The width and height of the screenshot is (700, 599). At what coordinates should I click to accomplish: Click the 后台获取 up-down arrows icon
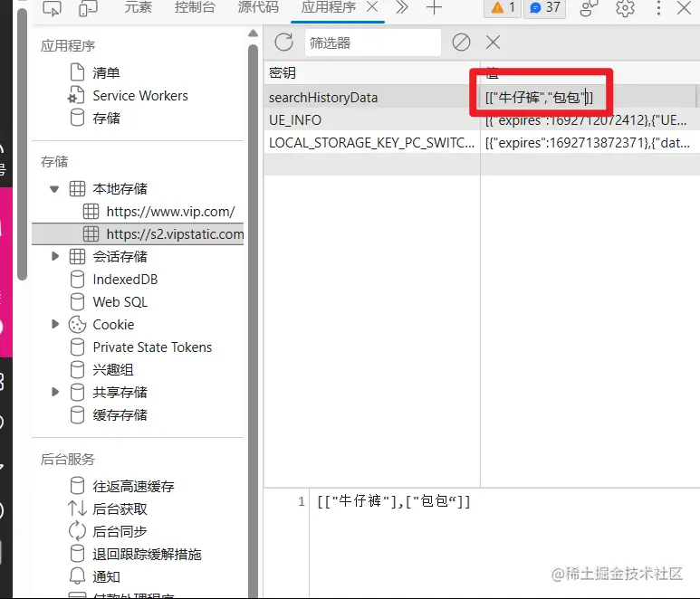tap(77, 509)
